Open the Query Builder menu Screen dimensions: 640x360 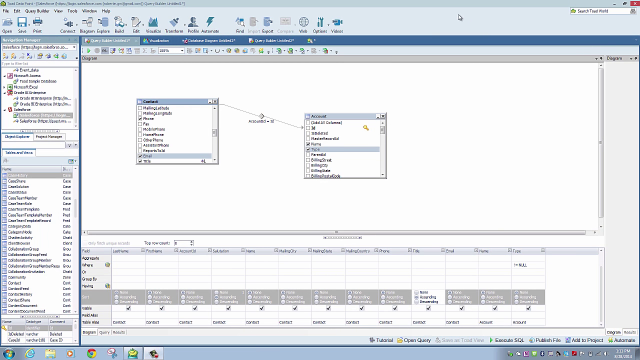pos(37,11)
